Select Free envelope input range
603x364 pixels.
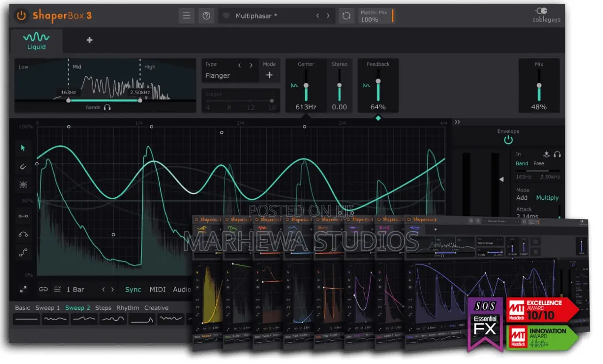tap(538, 163)
